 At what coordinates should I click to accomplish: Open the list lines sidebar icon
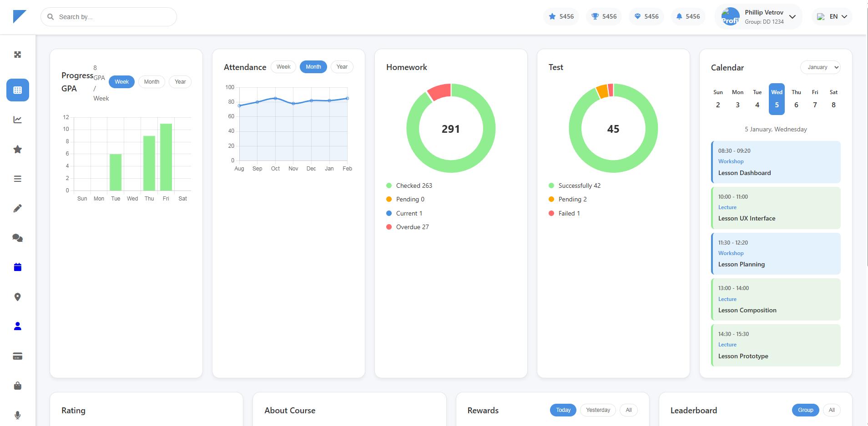tap(18, 179)
